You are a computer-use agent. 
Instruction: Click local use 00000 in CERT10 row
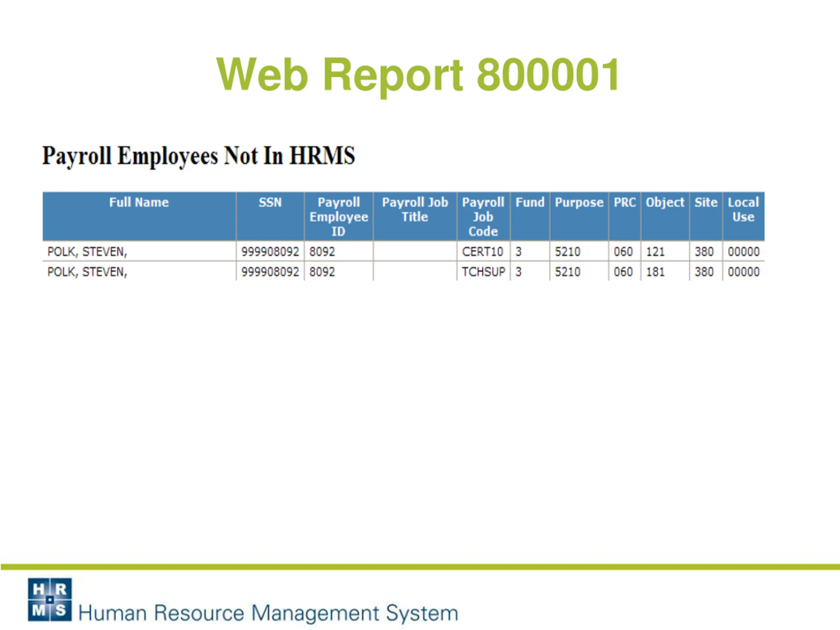pyautogui.click(x=744, y=251)
